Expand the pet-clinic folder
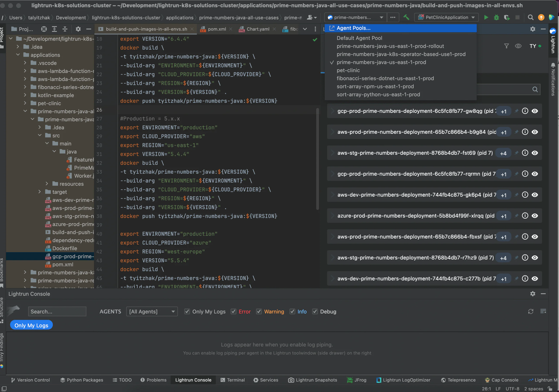Viewport: 559px width, 392px height. click(25, 103)
